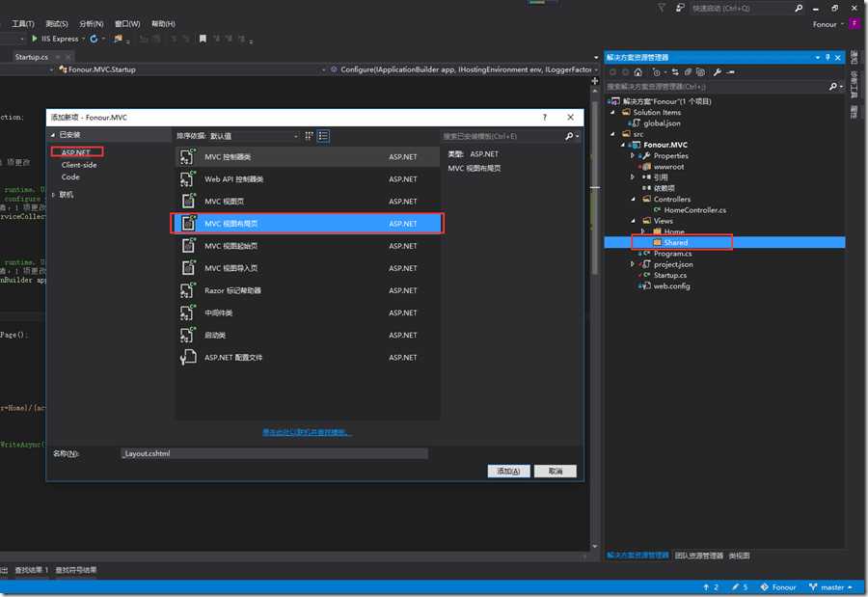Screen dimensions: 868x597
Task: Click the wrench Properties icon in Solution Explorer
Action: (x=716, y=72)
